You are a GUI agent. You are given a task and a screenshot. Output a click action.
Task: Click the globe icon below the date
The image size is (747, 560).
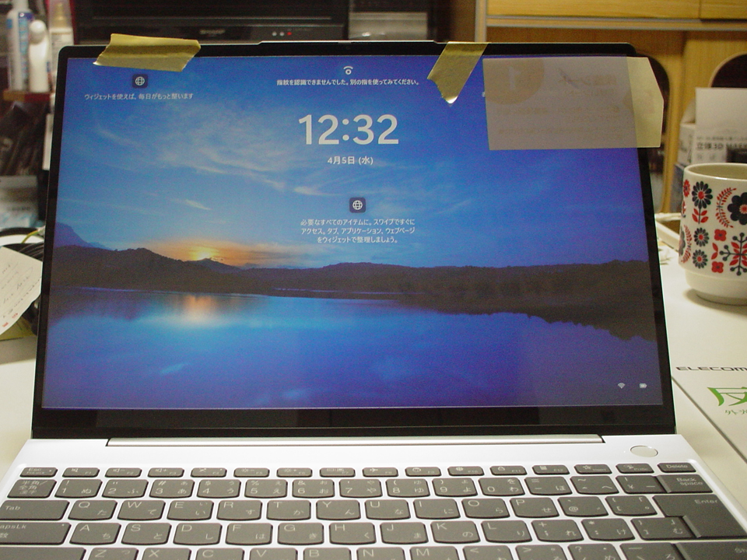[x=357, y=205]
